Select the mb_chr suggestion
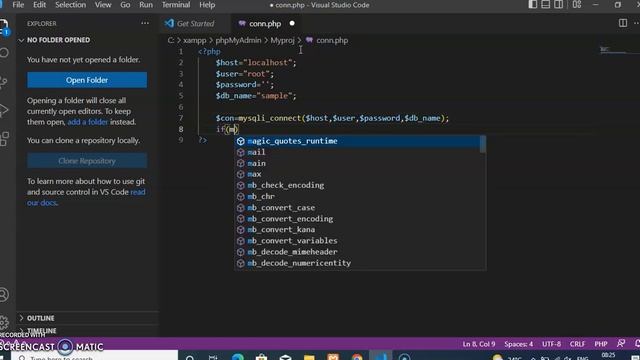 (358, 196)
